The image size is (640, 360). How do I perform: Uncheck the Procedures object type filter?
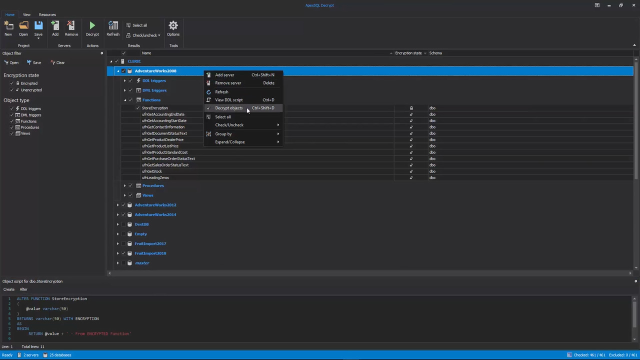click(12, 127)
